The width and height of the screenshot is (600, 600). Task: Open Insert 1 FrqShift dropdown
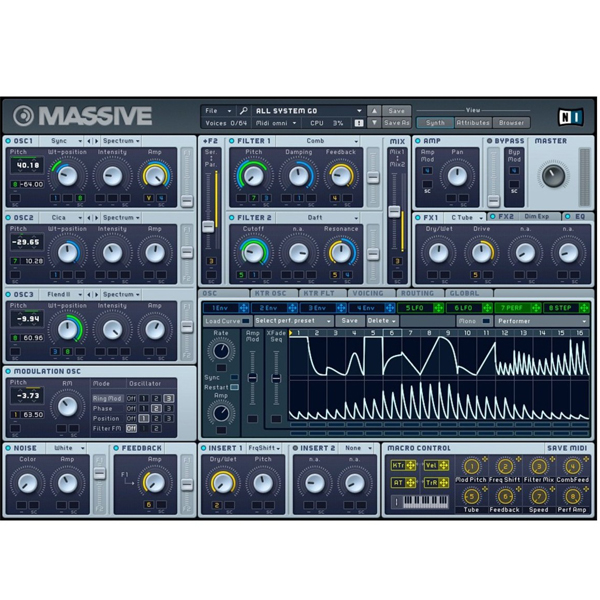click(264, 448)
